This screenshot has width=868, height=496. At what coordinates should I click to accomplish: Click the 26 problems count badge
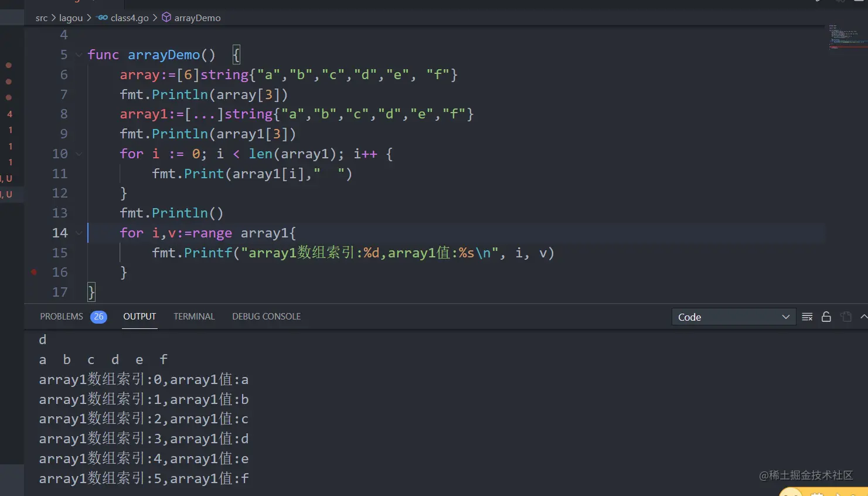(x=98, y=317)
